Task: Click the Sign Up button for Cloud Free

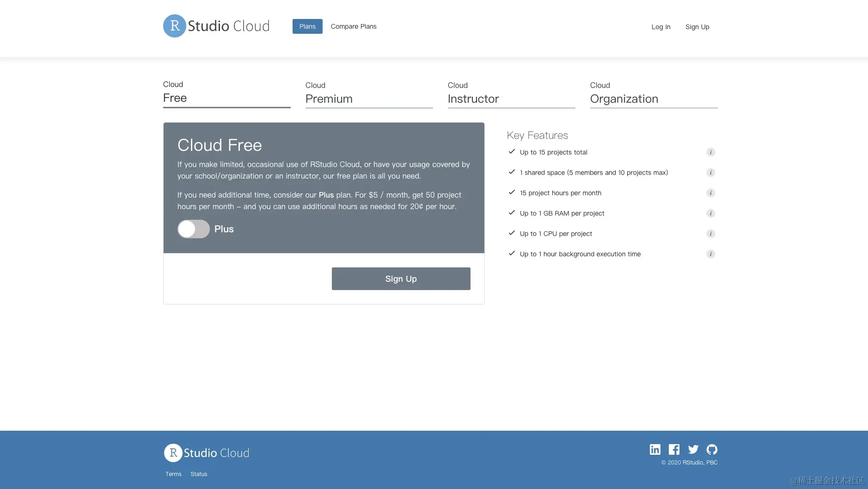Action: coord(400,279)
